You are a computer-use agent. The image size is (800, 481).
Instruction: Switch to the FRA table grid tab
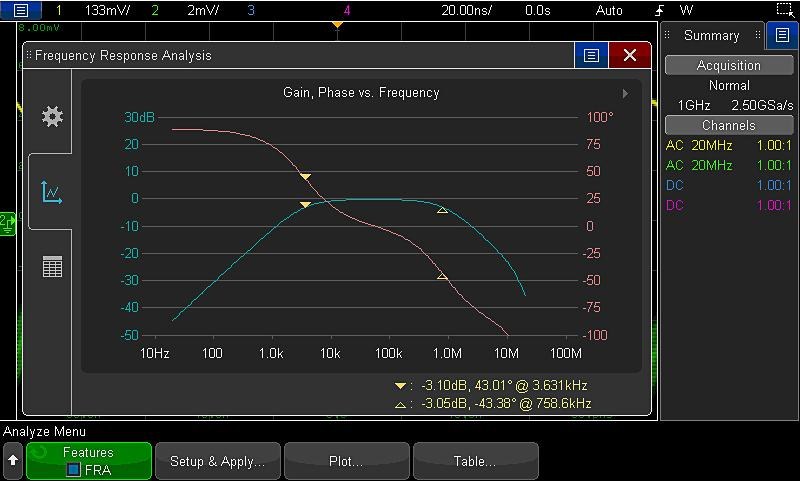click(52, 266)
